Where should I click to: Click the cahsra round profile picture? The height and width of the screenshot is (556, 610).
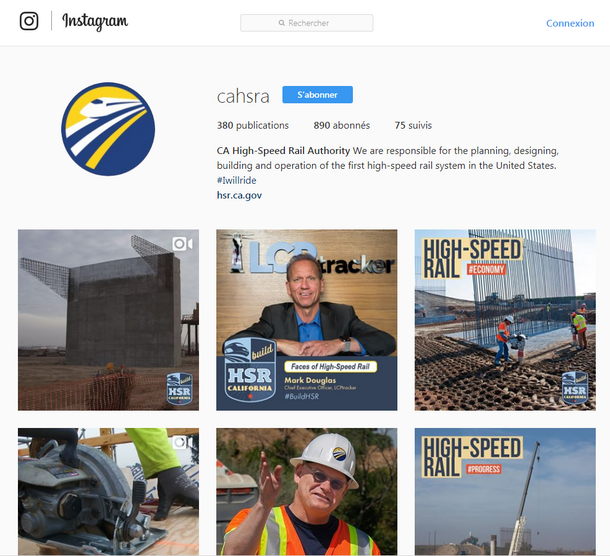click(x=108, y=129)
